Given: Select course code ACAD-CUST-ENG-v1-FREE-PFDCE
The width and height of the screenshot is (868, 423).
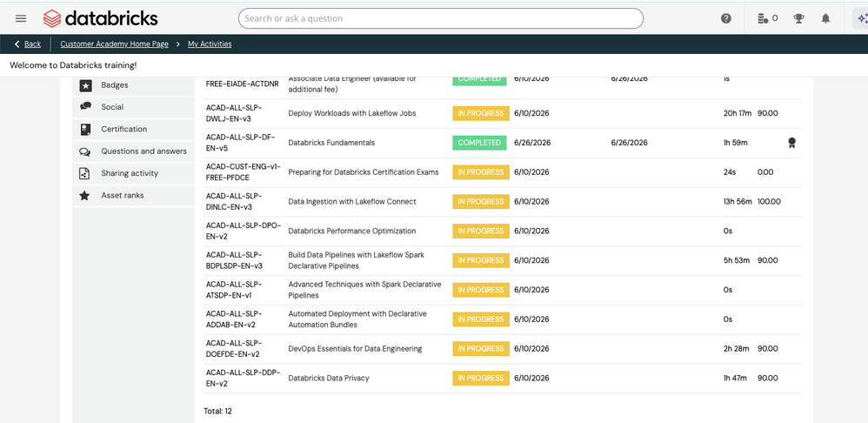Looking at the screenshot, I should [244, 172].
